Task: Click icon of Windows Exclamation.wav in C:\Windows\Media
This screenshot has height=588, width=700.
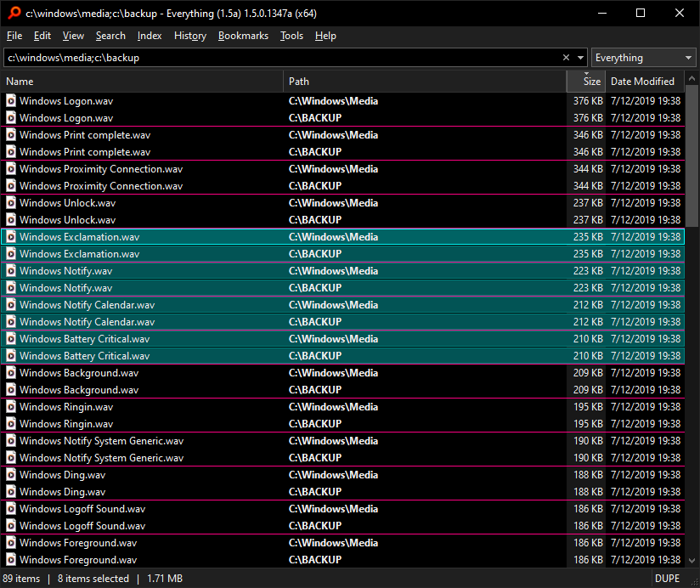Action: (x=11, y=236)
